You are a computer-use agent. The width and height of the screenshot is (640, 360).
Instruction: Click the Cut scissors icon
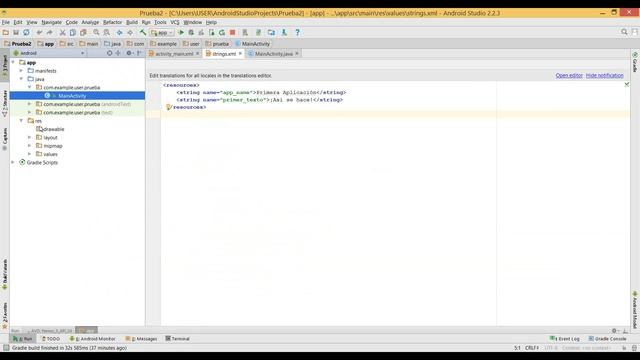tap(62, 32)
